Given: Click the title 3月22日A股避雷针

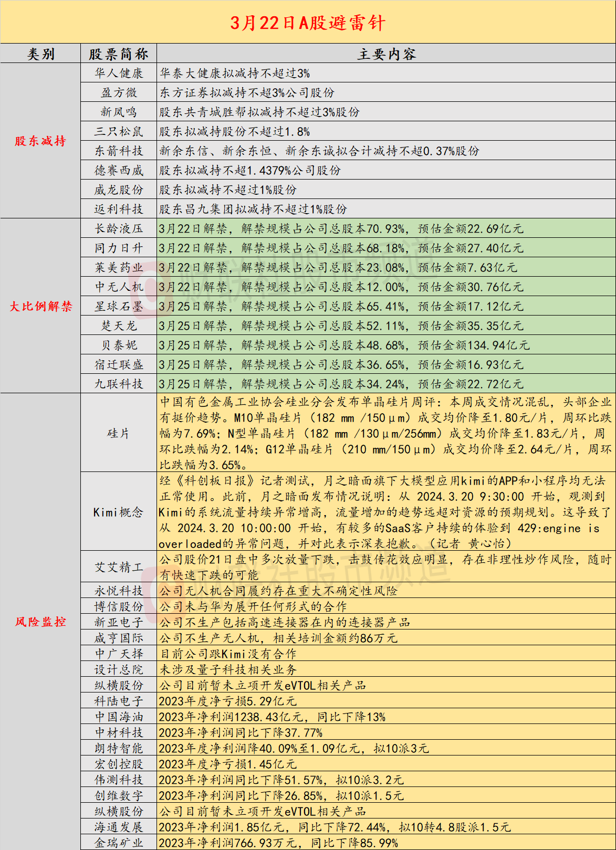Looking at the screenshot, I should [x=308, y=23].
